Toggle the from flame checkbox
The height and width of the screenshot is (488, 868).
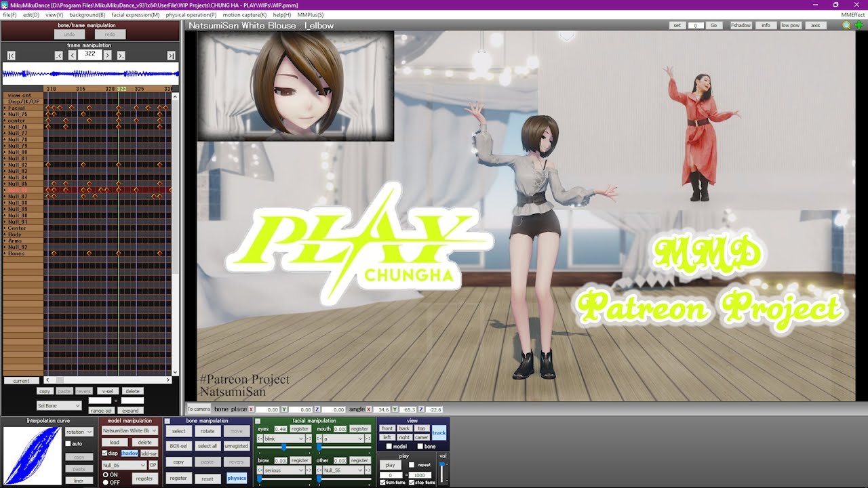(382, 483)
